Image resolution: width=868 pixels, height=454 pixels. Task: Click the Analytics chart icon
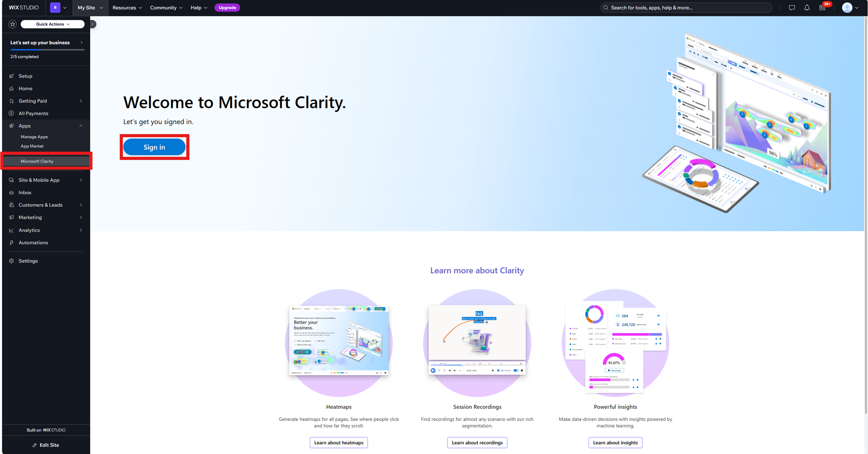pyautogui.click(x=12, y=230)
